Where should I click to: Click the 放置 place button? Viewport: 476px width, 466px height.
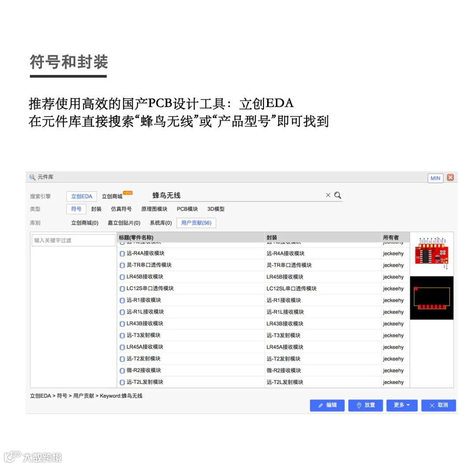(365, 405)
